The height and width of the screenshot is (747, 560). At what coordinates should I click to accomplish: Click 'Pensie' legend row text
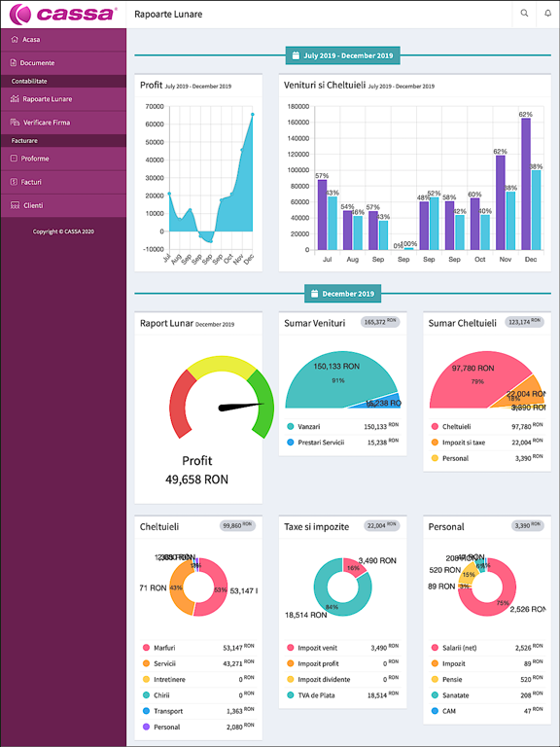coord(452,679)
